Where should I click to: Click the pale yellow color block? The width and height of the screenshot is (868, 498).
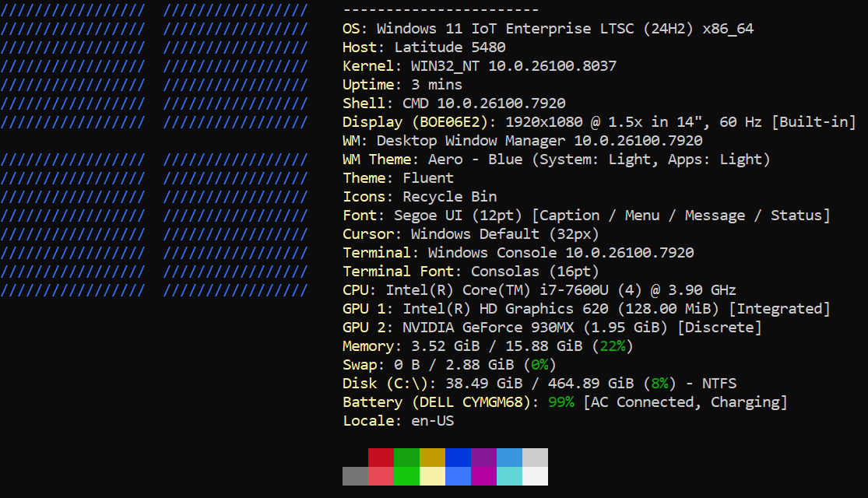(432, 476)
